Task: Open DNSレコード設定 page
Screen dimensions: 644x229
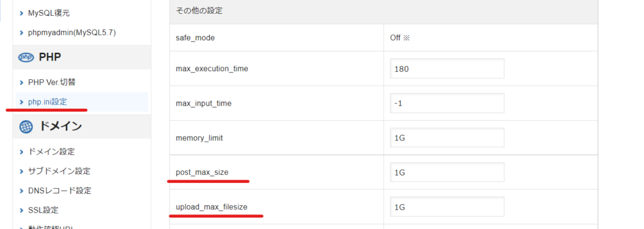Action: click(60, 191)
